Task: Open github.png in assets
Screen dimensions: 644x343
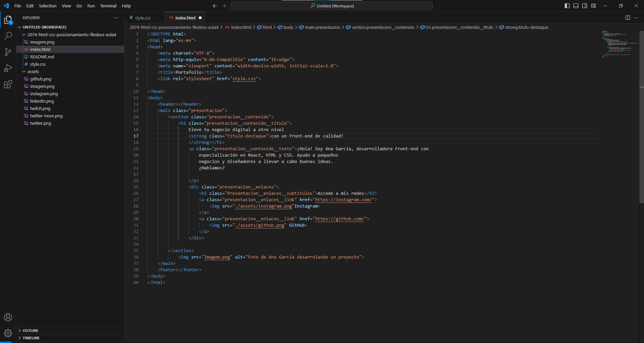Action: pos(70,79)
